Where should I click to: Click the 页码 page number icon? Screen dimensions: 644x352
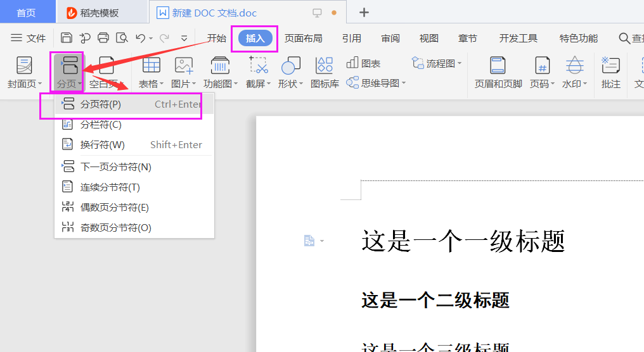click(x=542, y=66)
